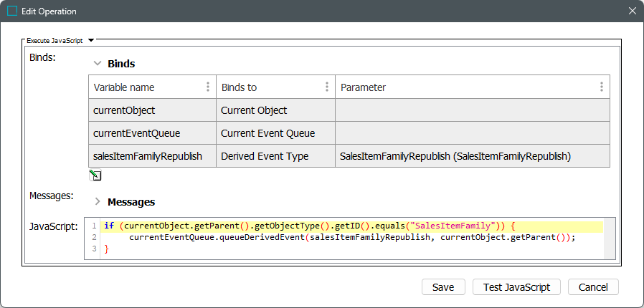The image size is (644, 308).
Task: Click the Save button
Action: (442, 287)
